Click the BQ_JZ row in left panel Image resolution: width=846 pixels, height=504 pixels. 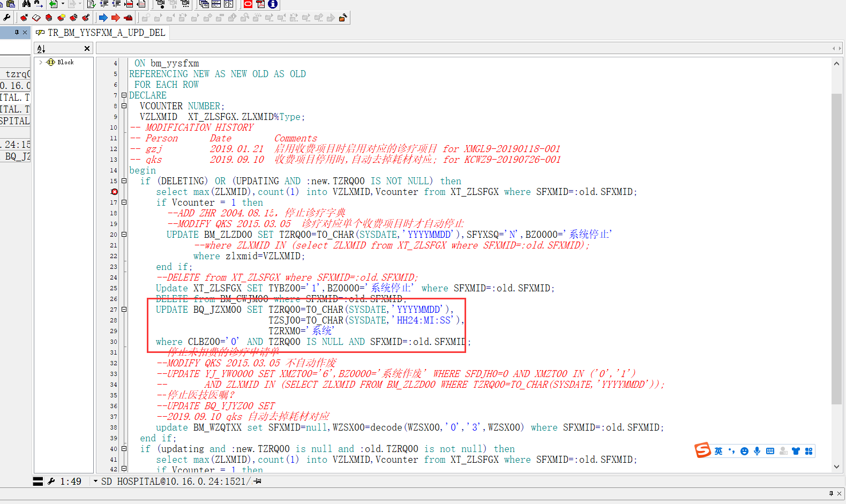point(16,156)
